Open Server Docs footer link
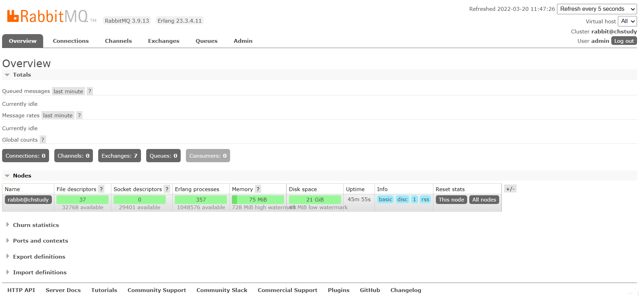The image size is (644, 299). tap(63, 290)
